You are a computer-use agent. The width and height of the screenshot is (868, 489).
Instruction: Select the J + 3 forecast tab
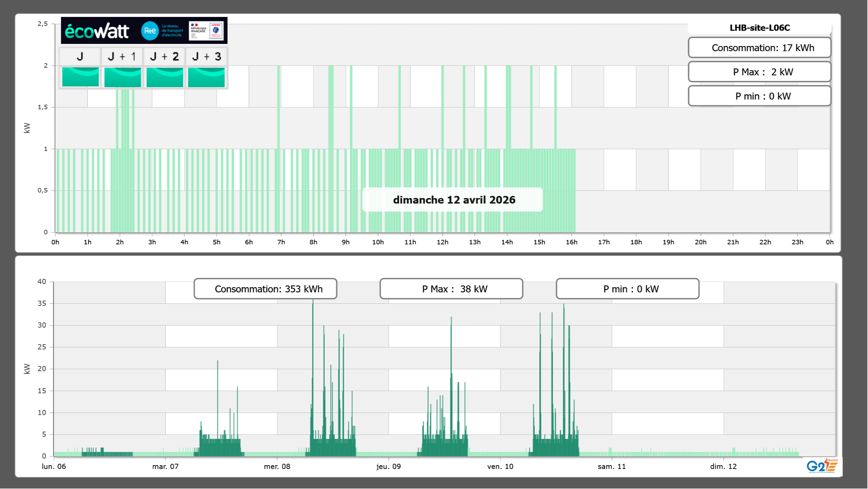click(206, 56)
